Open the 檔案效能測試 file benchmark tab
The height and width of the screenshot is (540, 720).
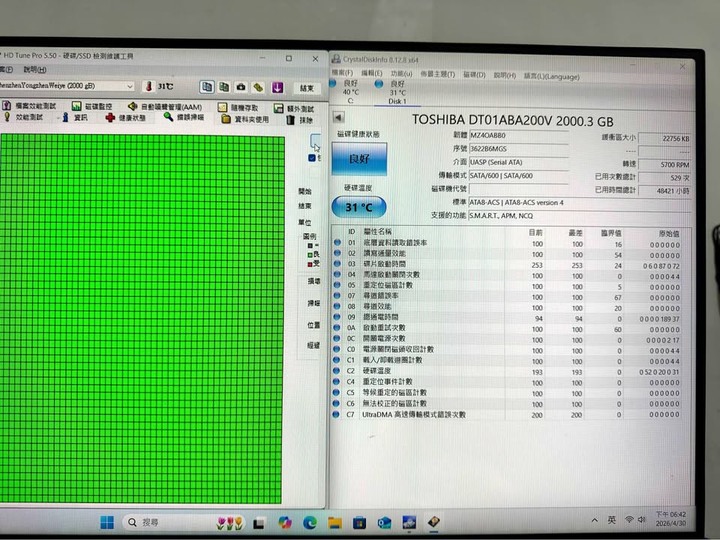click(30, 106)
